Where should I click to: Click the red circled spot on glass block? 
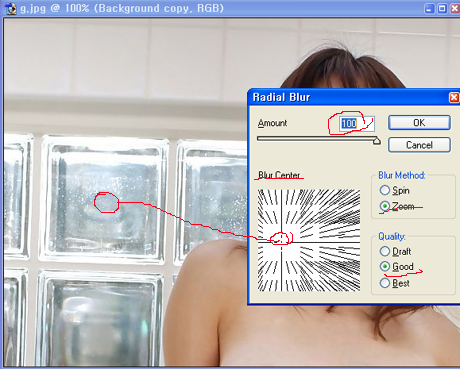click(x=106, y=202)
